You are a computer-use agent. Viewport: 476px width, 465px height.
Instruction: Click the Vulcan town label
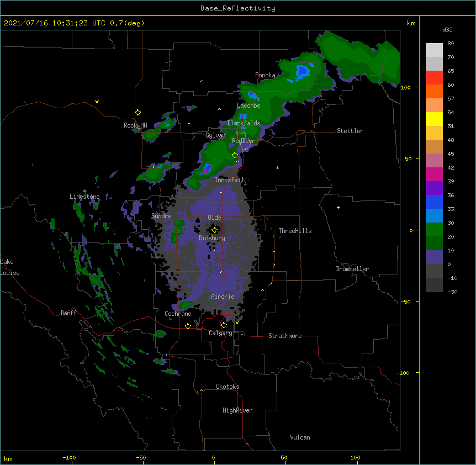pos(300,437)
